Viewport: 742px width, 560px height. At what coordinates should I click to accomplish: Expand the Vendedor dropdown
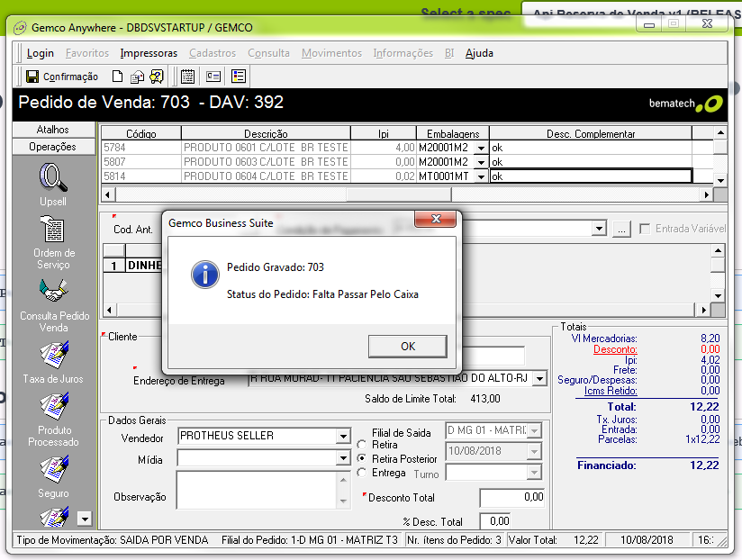pos(343,436)
